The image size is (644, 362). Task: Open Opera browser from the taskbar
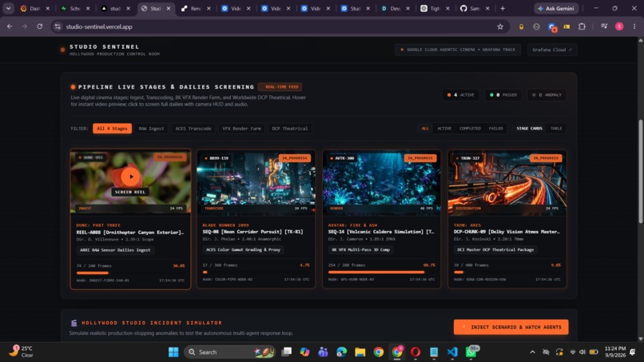415,352
